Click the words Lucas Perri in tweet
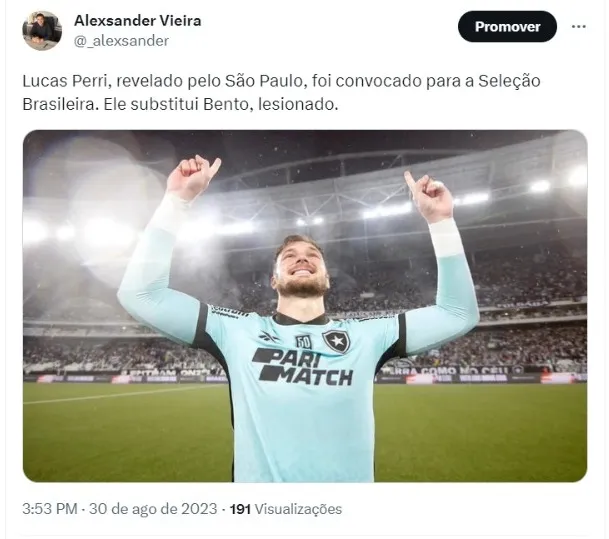 66,81
